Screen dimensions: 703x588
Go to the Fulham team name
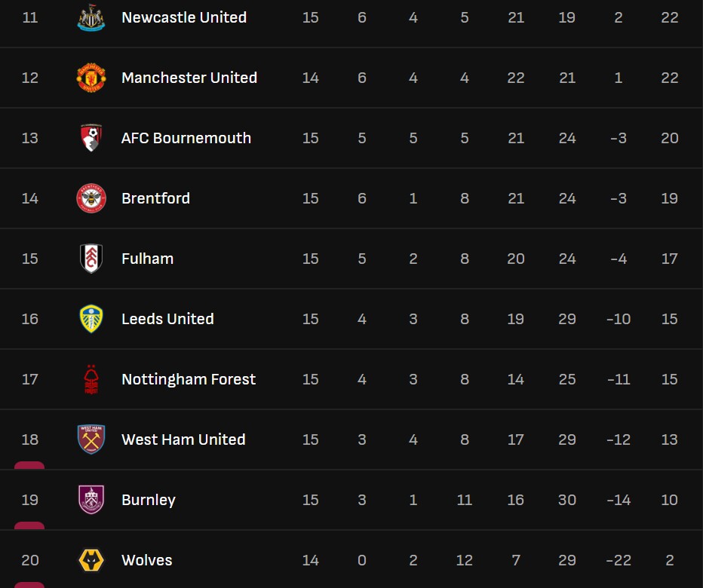coord(147,259)
